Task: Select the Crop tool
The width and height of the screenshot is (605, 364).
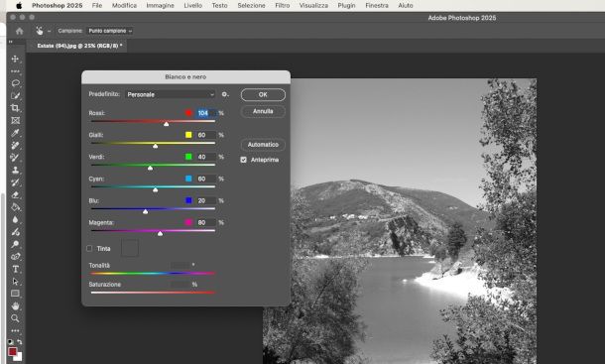Action: pos(15,108)
